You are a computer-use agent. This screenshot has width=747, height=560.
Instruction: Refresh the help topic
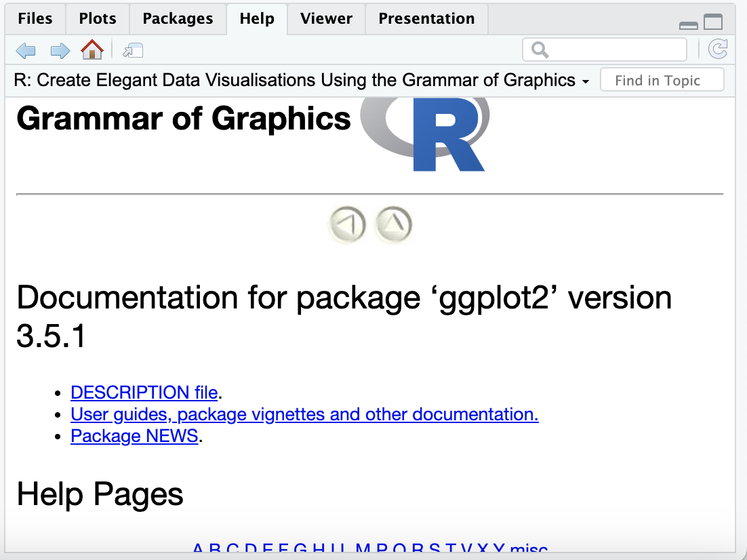click(x=718, y=49)
